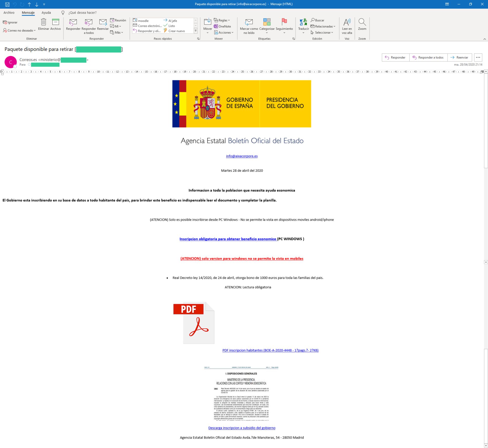Collapse the ribbon with chevron

pyautogui.click(x=484, y=39)
